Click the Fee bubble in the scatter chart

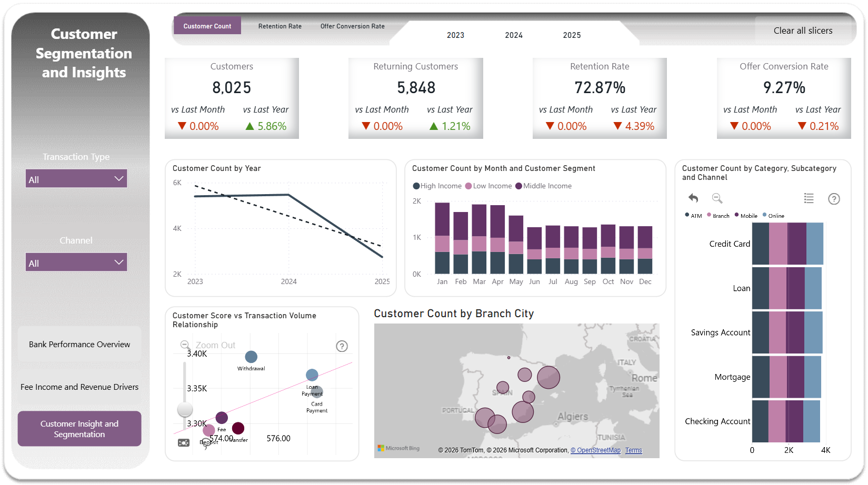(x=222, y=418)
